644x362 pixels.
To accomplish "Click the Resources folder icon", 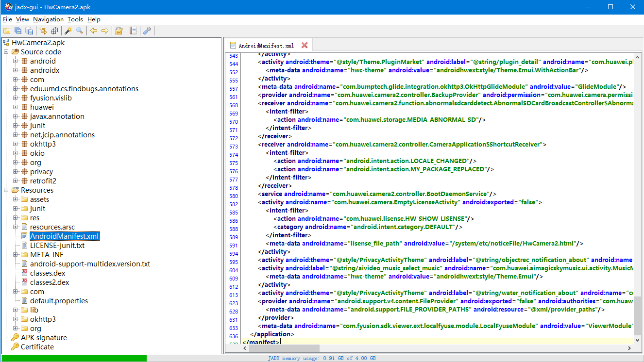I will pyautogui.click(x=15, y=190).
